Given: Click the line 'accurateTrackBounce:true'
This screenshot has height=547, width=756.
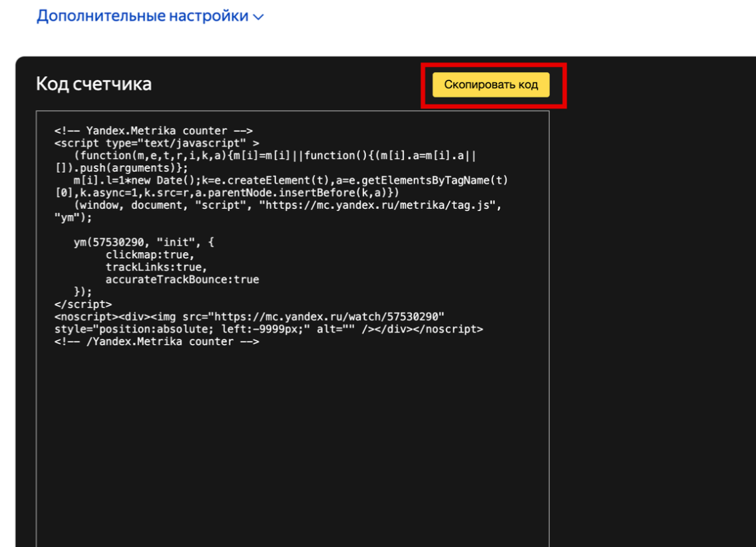Looking at the screenshot, I should point(182,279).
